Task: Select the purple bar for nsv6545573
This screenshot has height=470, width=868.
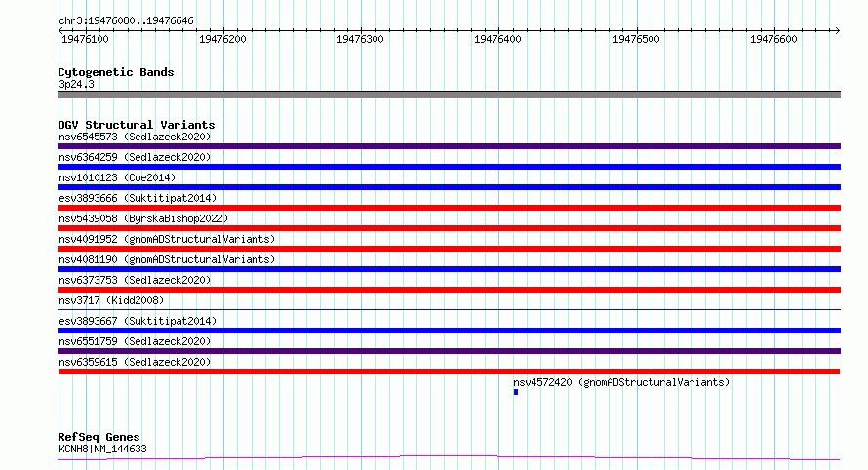Action: tap(449, 146)
